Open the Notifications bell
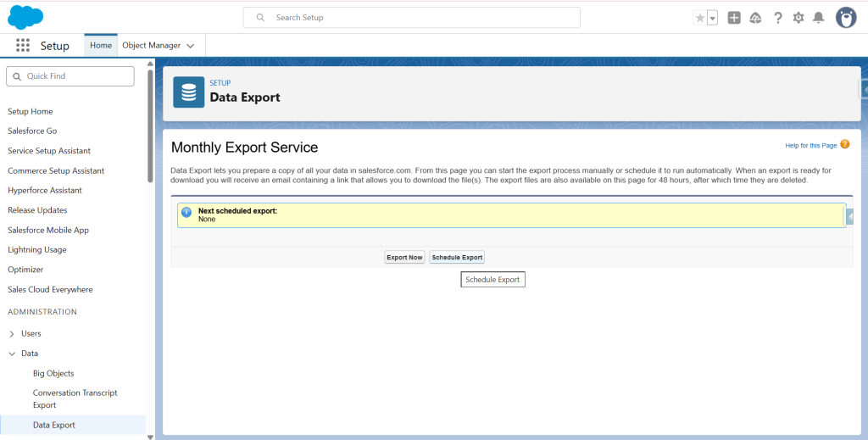This screenshot has width=868, height=440. click(x=818, y=18)
